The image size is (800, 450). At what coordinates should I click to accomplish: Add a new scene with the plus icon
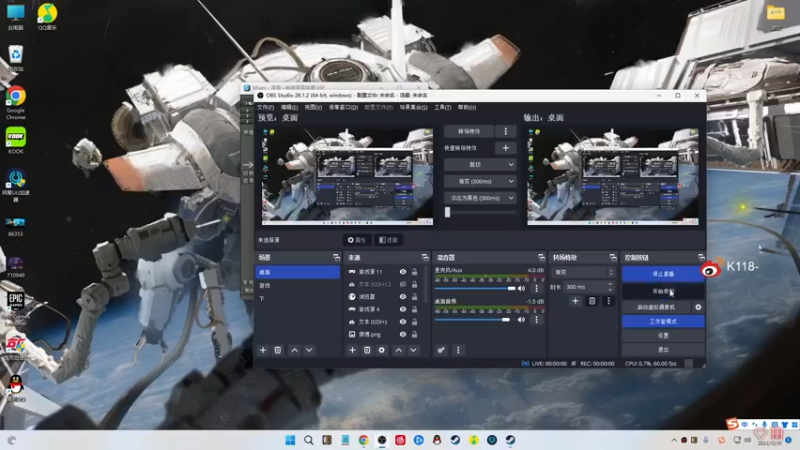point(263,350)
